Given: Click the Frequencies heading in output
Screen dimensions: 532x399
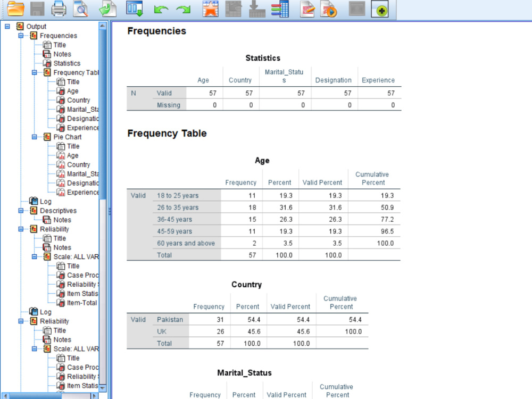Looking at the screenshot, I should pos(157,31).
